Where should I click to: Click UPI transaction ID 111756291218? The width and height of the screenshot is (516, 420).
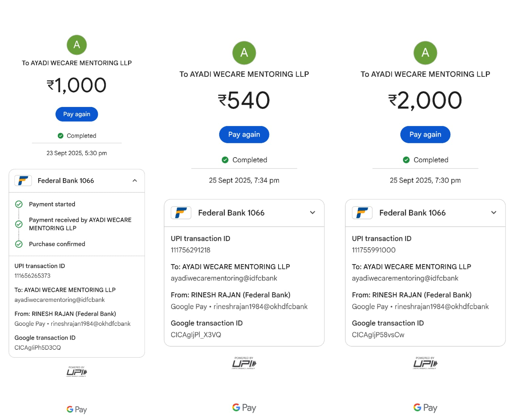[191, 250]
